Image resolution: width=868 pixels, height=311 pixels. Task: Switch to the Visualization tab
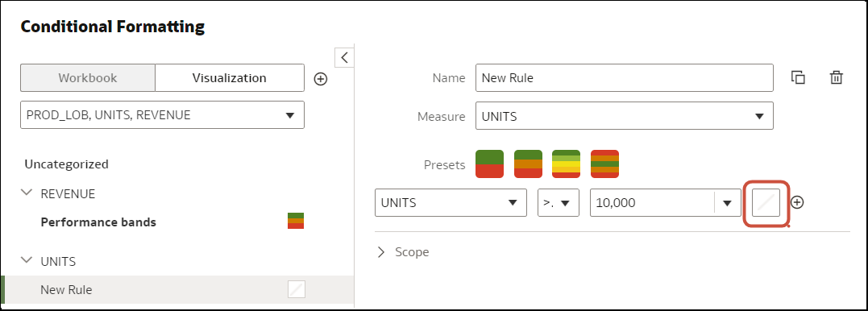pyautogui.click(x=229, y=78)
